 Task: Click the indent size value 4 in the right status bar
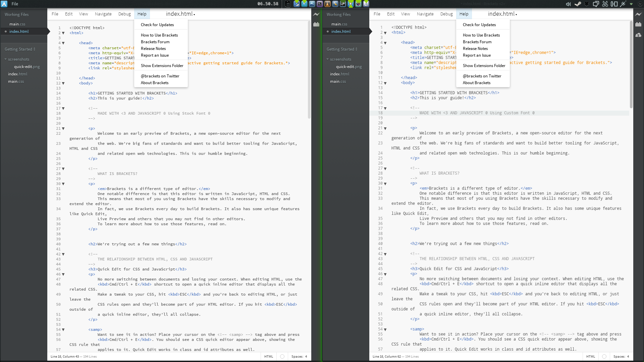628,357
